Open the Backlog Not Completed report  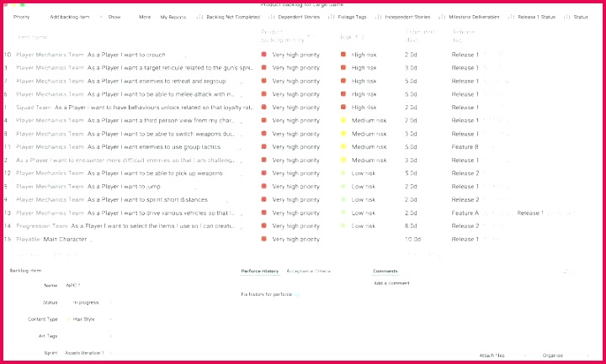[233, 17]
